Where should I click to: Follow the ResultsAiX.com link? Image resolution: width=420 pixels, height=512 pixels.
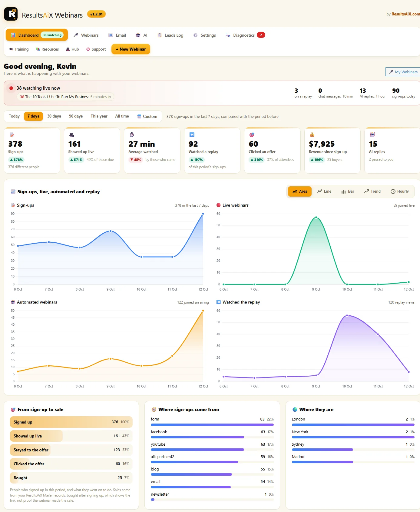(x=406, y=14)
